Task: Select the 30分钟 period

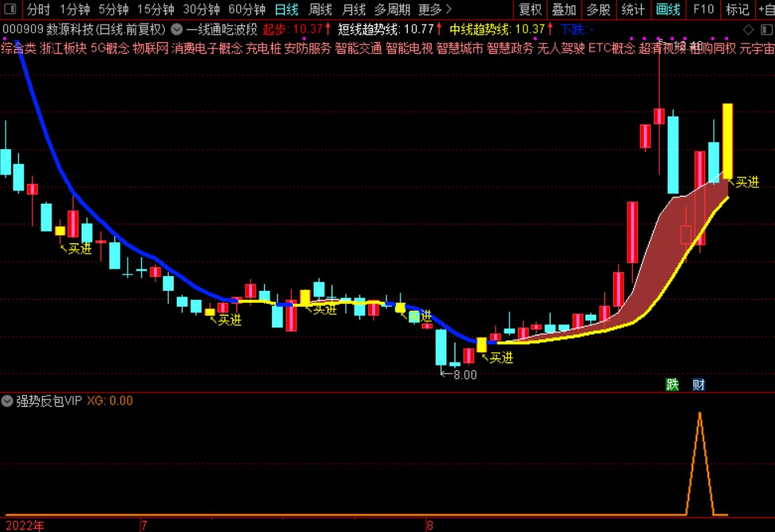Action: tap(201, 10)
